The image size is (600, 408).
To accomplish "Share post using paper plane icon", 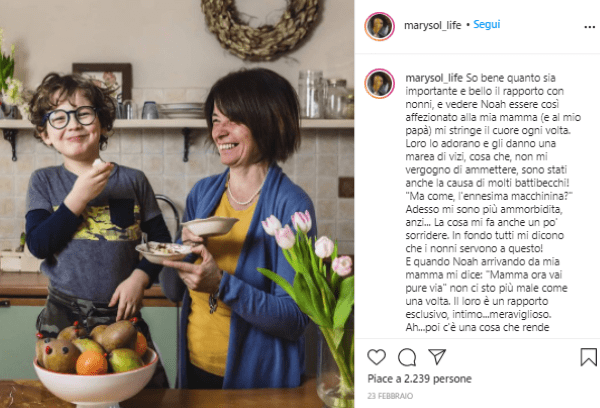I will tap(437, 356).
